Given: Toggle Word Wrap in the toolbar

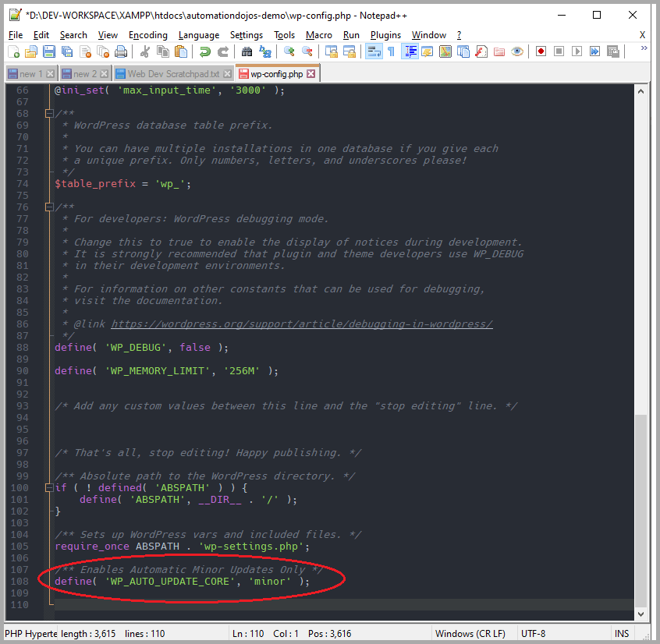Looking at the screenshot, I should pyautogui.click(x=373, y=51).
